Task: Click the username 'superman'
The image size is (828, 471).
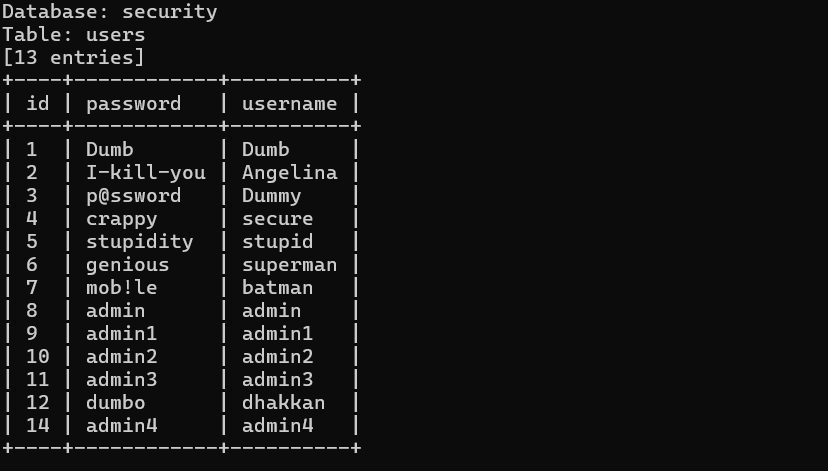Action: tap(289, 265)
